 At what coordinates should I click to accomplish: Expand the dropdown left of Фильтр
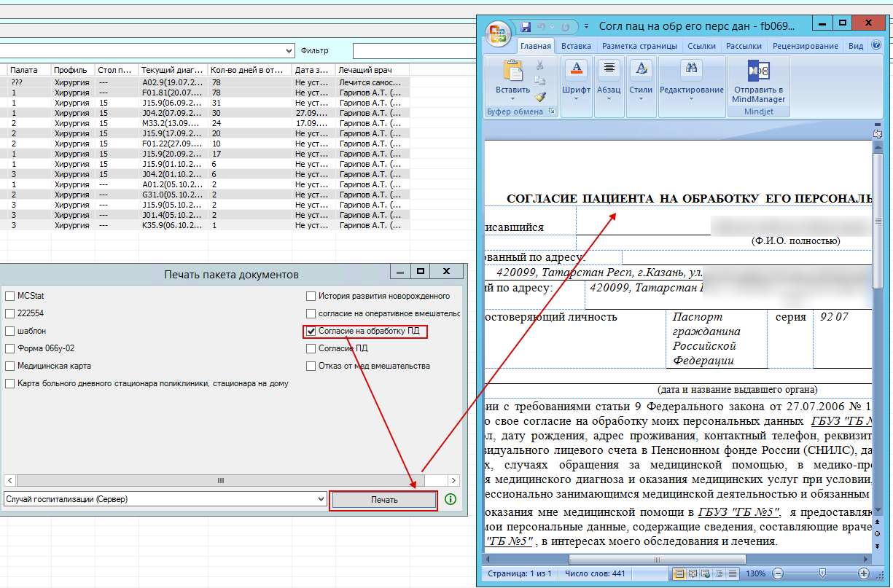point(289,51)
